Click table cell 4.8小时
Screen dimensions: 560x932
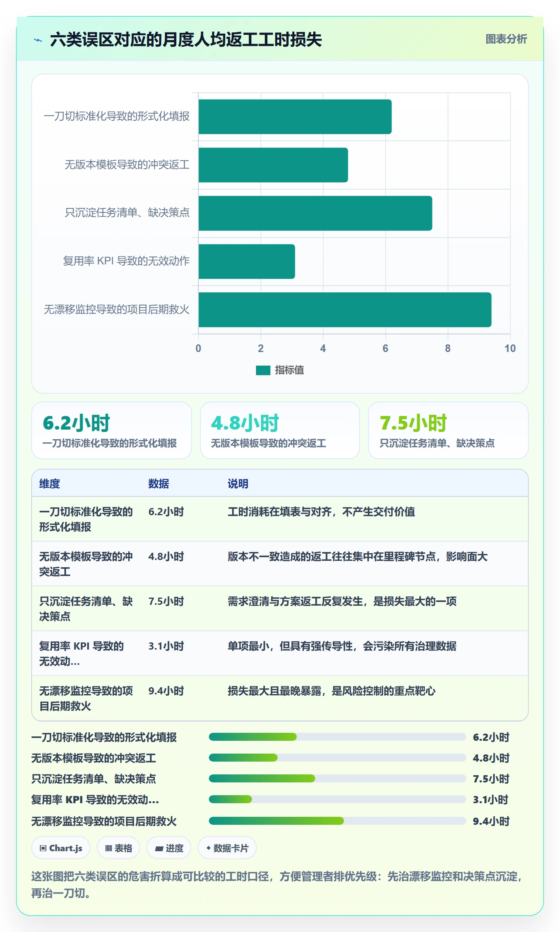166,556
